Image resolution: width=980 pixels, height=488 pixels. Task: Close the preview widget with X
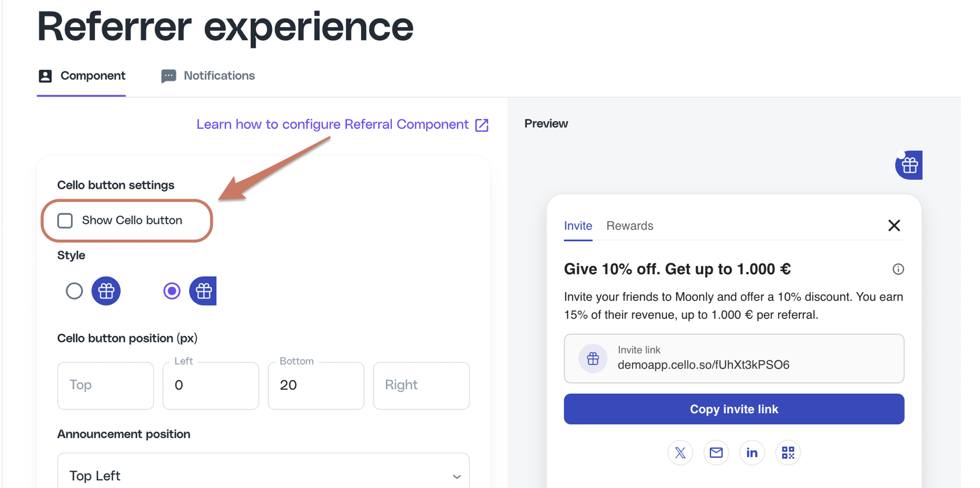894,226
